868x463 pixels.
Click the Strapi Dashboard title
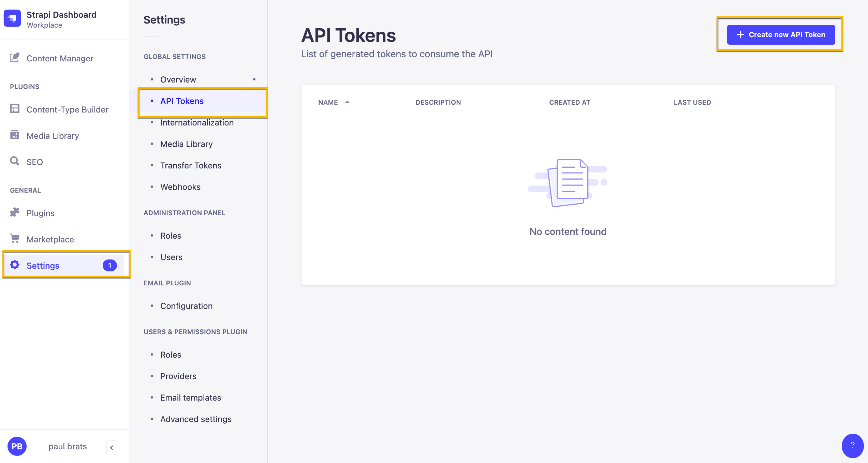tap(61, 15)
